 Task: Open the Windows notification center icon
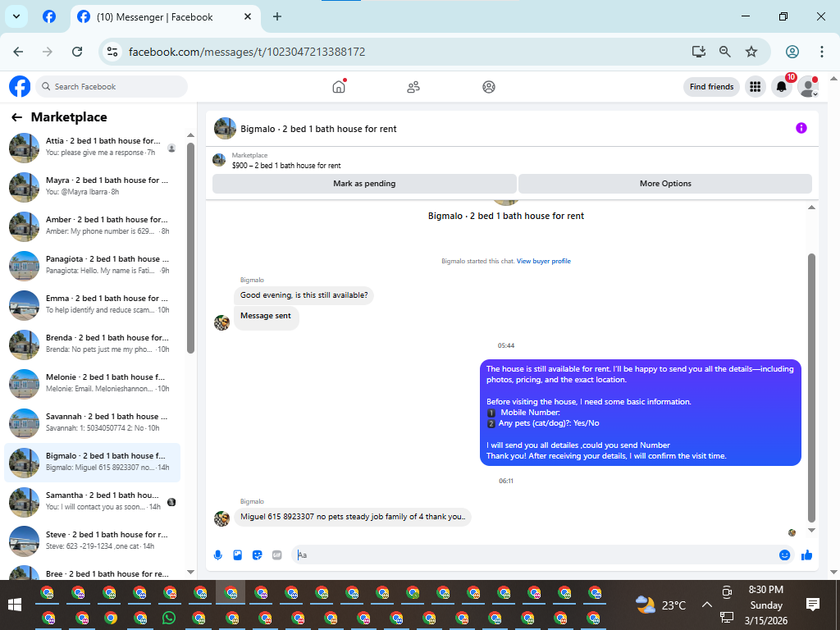(x=813, y=605)
